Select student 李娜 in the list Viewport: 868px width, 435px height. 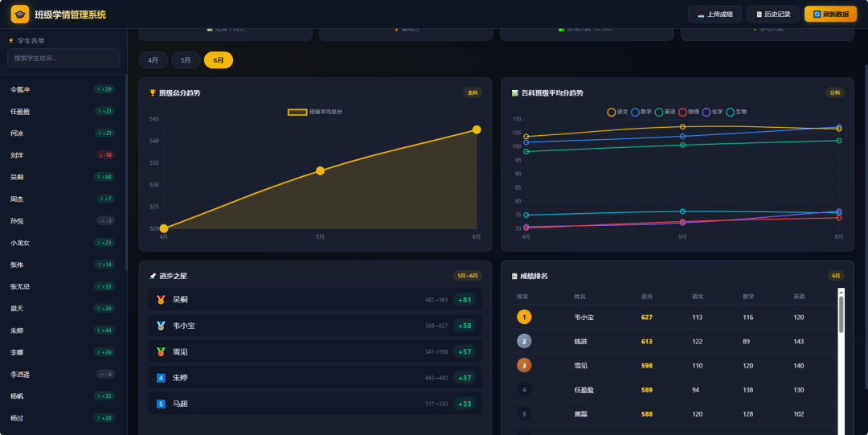click(63, 352)
